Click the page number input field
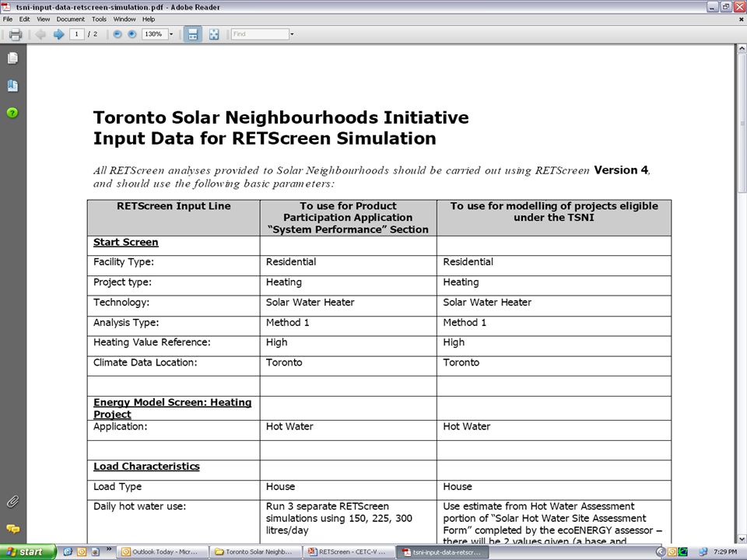Screen dimensions: 747x560 tap(77, 34)
